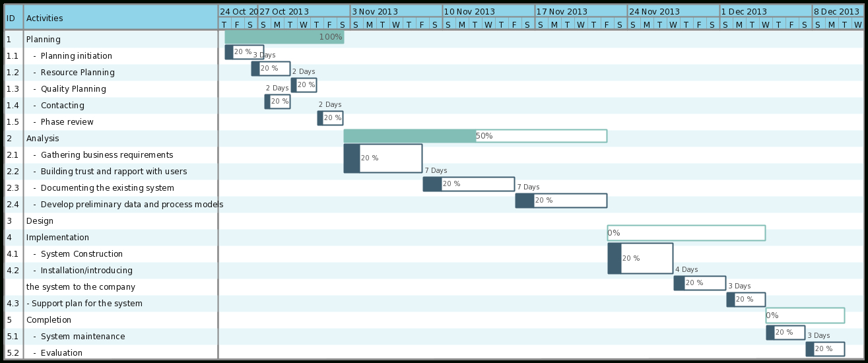This screenshot has width=868, height=363.
Task: Click the System maintenance task bar
Action: click(x=785, y=333)
